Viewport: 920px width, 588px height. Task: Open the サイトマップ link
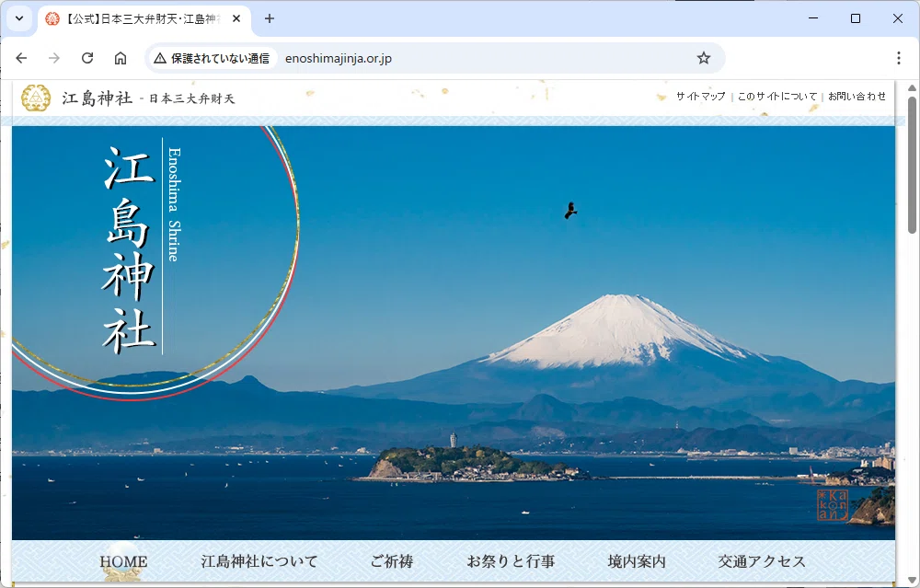(x=700, y=97)
